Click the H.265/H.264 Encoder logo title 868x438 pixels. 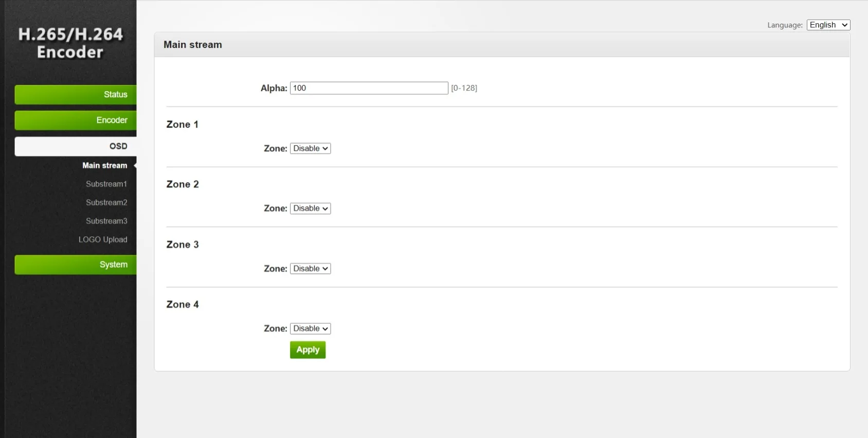coord(70,43)
